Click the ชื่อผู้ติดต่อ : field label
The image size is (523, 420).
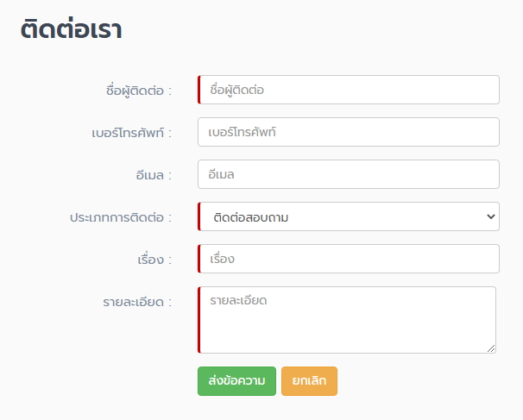(139, 91)
